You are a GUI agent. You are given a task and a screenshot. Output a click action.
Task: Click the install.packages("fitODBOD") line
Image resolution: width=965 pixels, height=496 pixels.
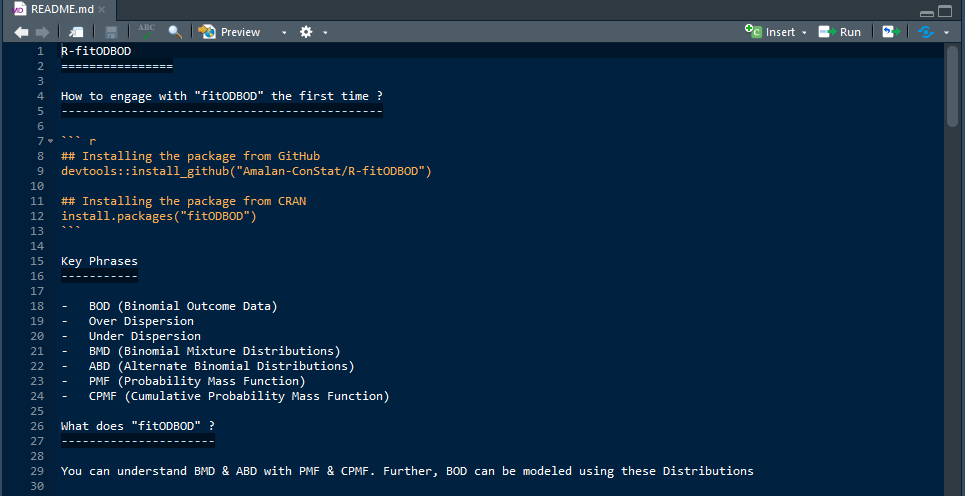(x=159, y=216)
